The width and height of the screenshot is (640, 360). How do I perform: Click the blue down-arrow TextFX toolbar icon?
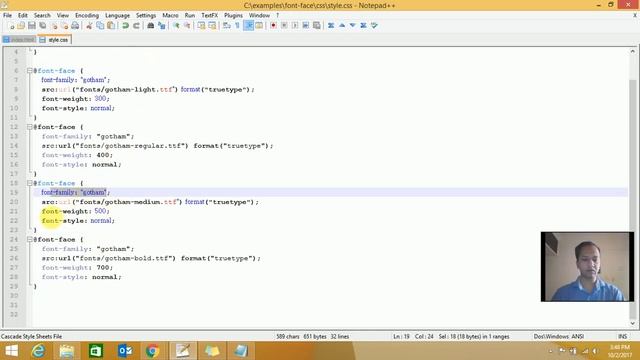(353, 26)
